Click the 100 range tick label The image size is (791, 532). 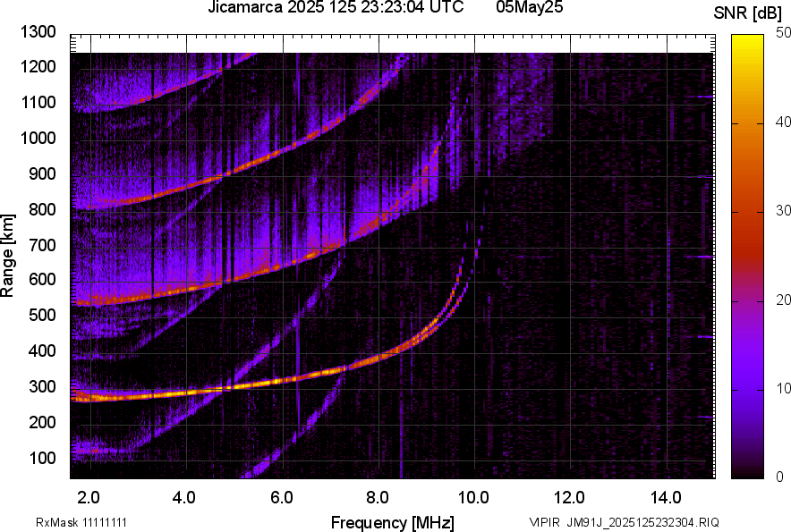coord(42,458)
